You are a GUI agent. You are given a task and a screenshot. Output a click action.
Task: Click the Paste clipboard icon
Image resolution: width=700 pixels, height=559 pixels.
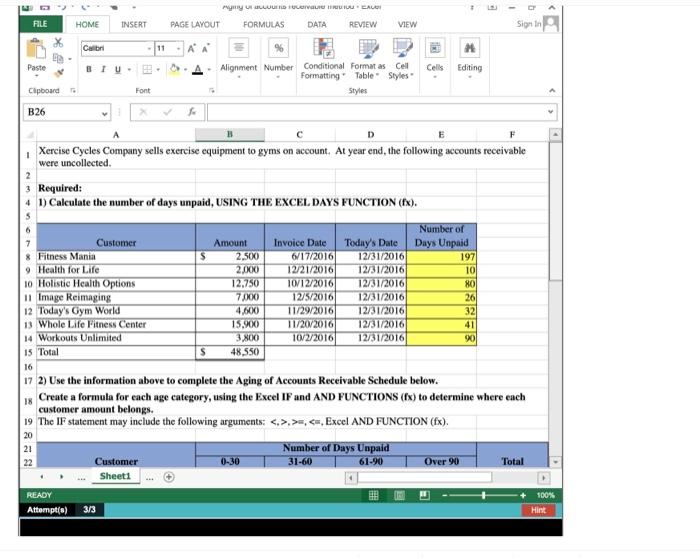tap(36, 48)
